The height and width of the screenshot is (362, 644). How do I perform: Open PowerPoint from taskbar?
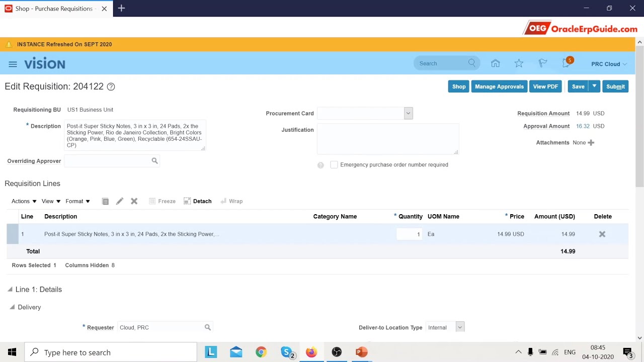tap(361, 352)
